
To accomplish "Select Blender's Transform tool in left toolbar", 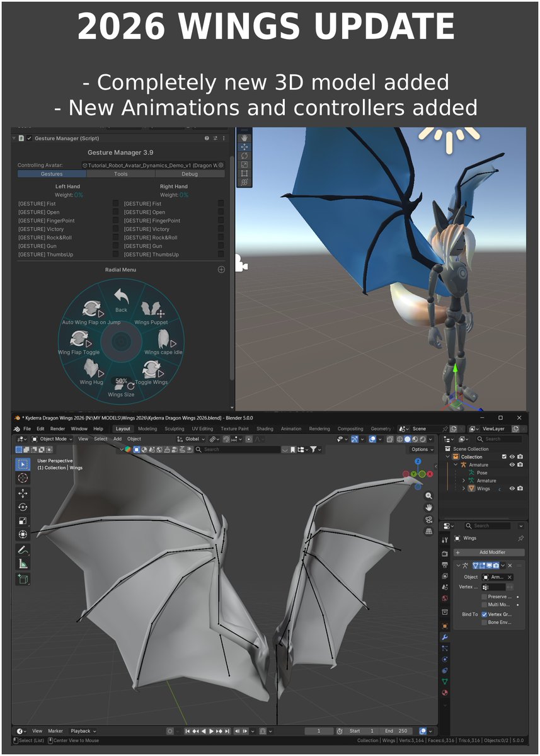I will pos(23,535).
